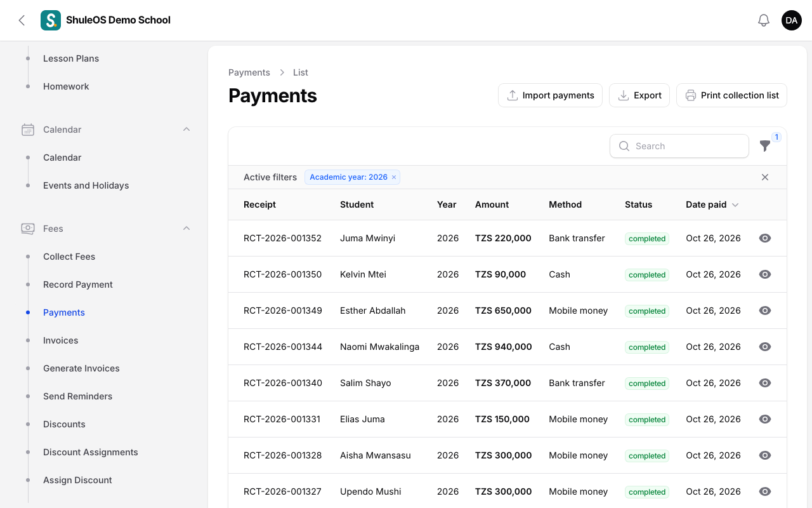The height and width of the screenshot is (508, 812).
Task: Remove the Academic year: 2026 filter chip
Action: [394, 177]
